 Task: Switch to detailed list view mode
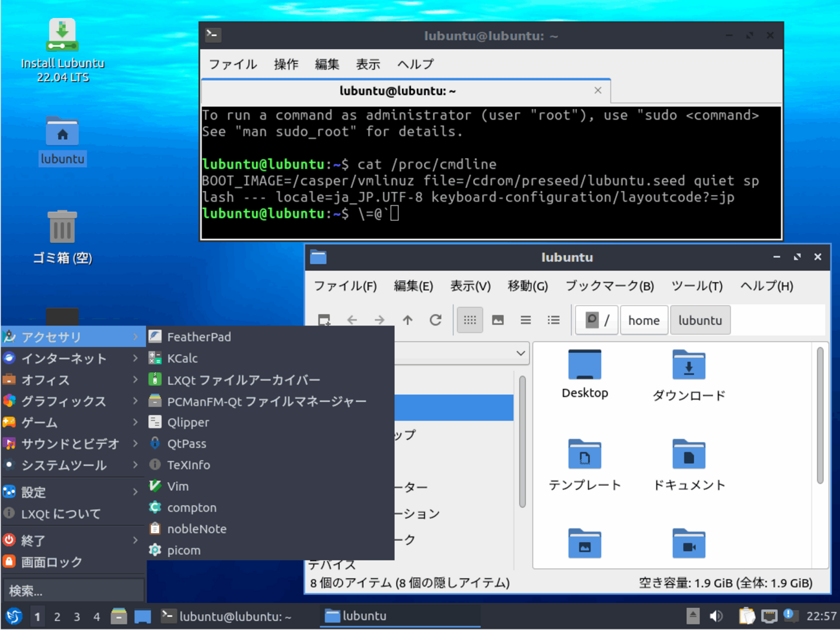pos(553,320)
